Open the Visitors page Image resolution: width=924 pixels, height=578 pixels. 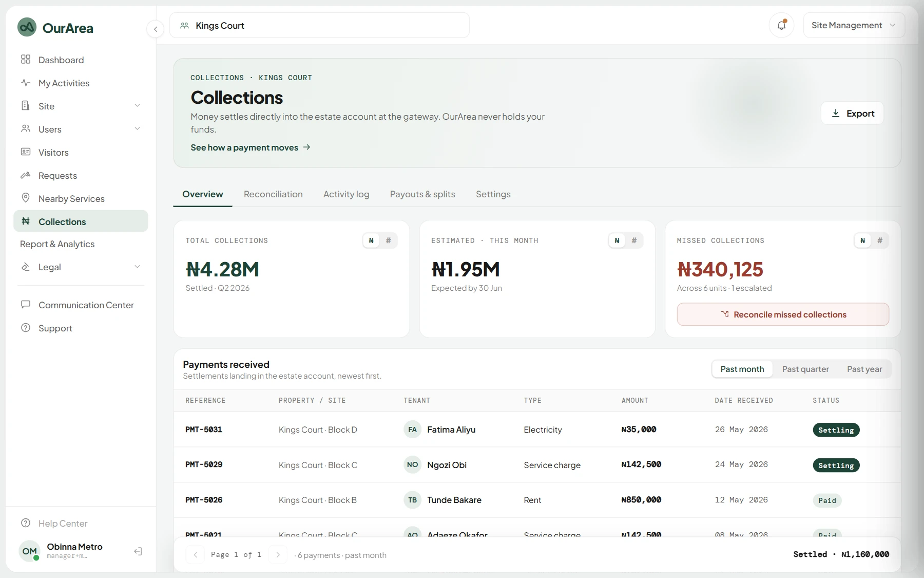[x=81, y=152]
